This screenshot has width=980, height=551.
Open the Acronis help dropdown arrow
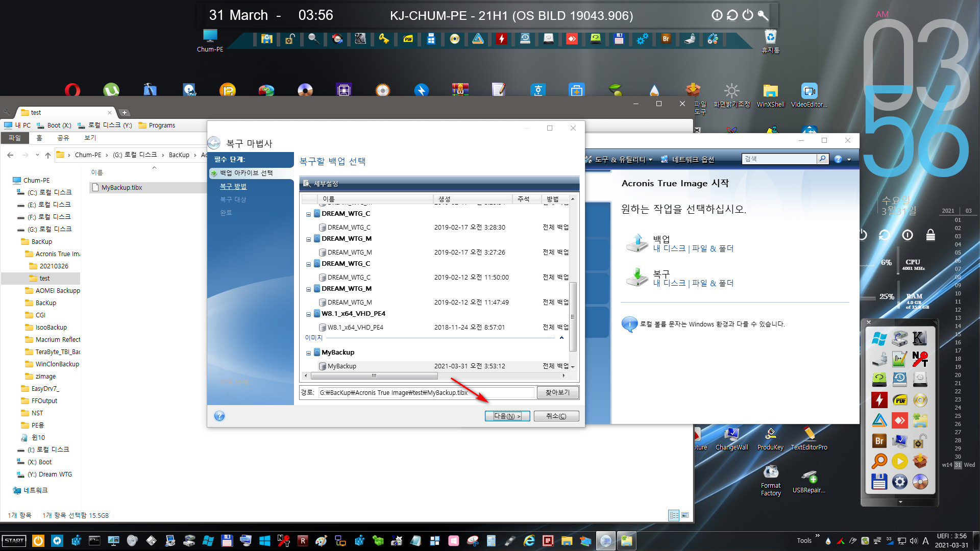849,159
